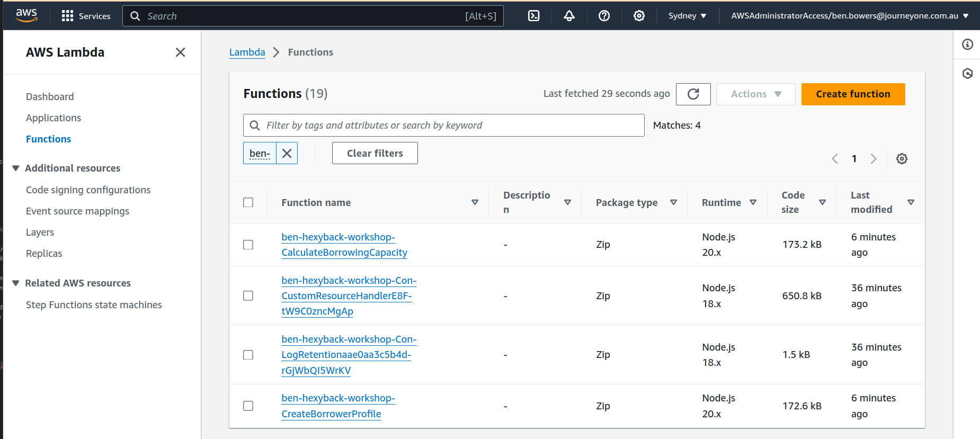Viewport: 980px width, 439px height.
Task: Open the Sydney region dropdown
Action: click(687, 16)
